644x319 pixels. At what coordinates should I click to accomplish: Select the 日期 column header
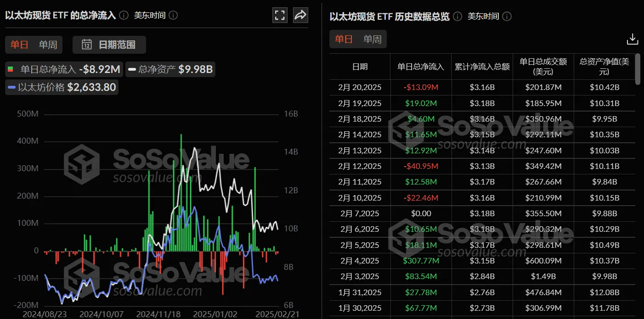point(360,67)
